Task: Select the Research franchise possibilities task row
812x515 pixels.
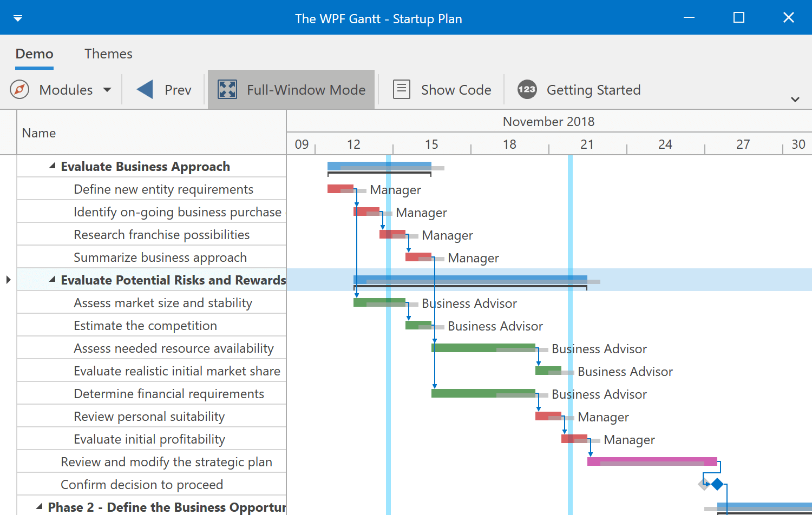Action: point(161,234)
